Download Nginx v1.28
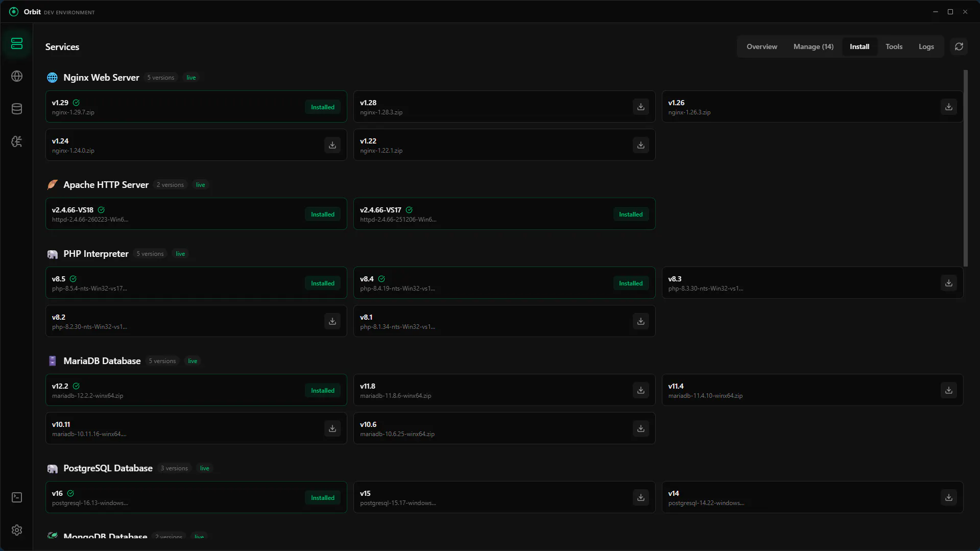The image size is (980, 551). tap(640, 107)
